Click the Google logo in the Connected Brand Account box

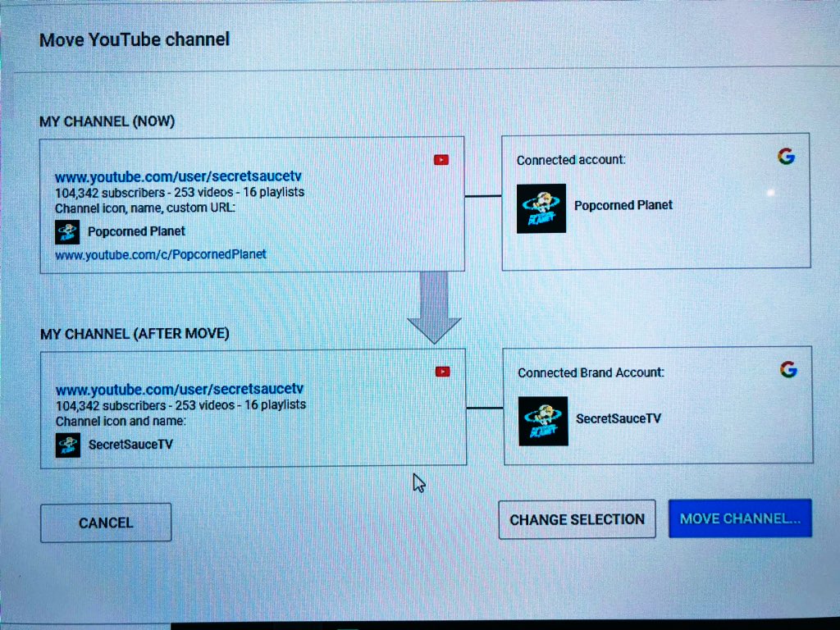click(x=788, y=369)
